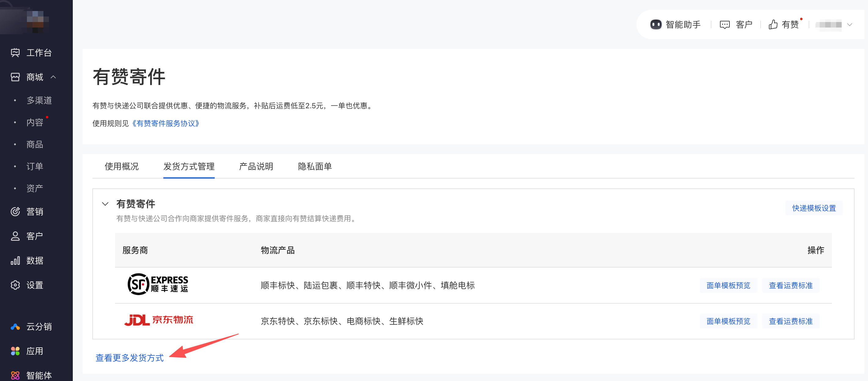The height and width of the screenshot is (381, 868).
Task: Click the 客户 chat bubble icon in the header
Action: pos(725,24)
